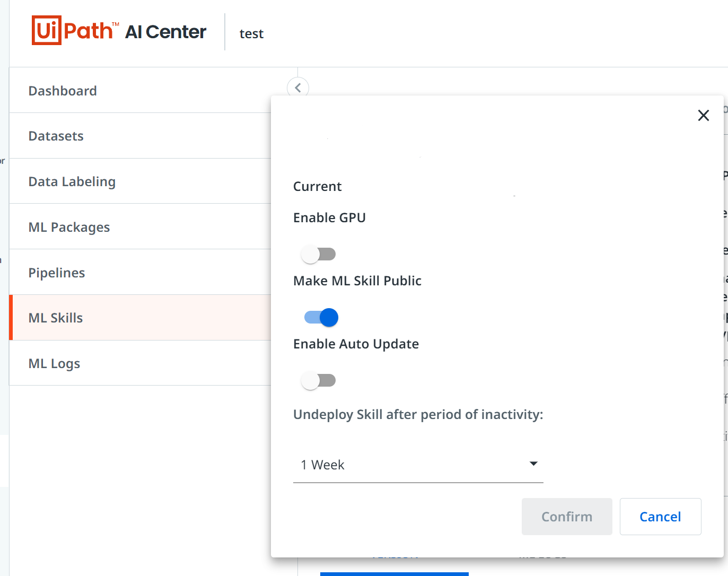The image size is (728, 576).
Task: Open the 1 Week inactivity dropdown
Action: pos(418,465)
